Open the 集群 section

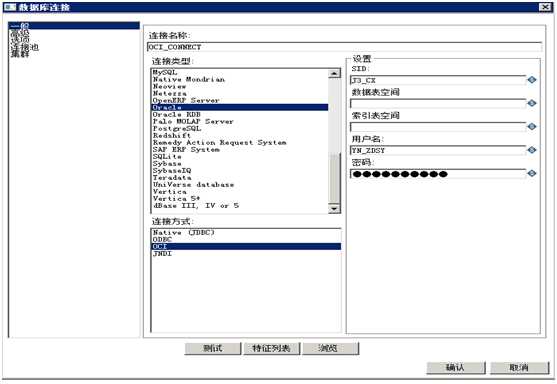[x=20, y=54]
